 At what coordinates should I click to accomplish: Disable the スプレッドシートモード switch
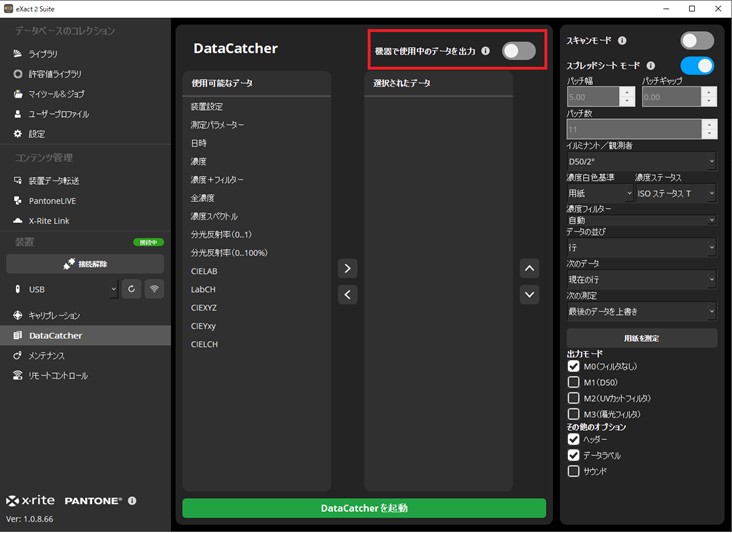[x=697, y=65]
